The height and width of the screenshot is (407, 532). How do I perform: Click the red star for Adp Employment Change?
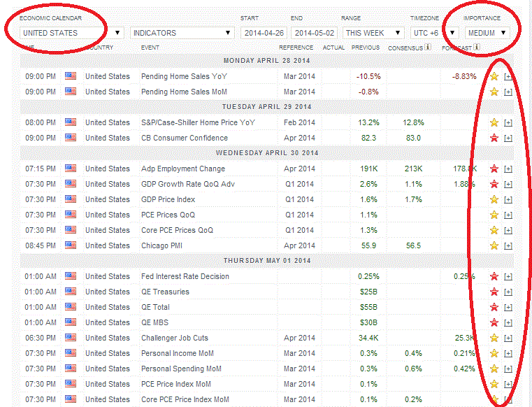(494, 169)
